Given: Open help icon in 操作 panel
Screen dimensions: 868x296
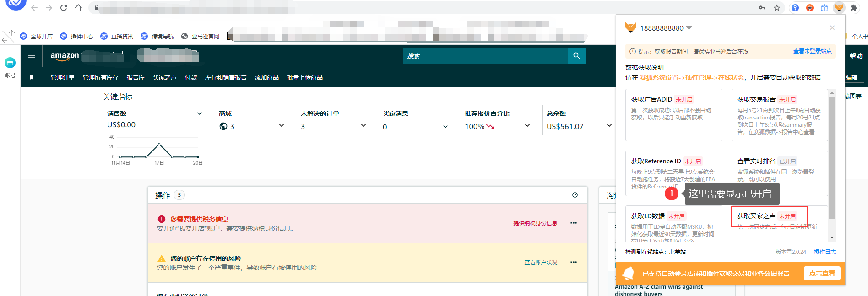Looking at the screenshot, I should point(575,195).
